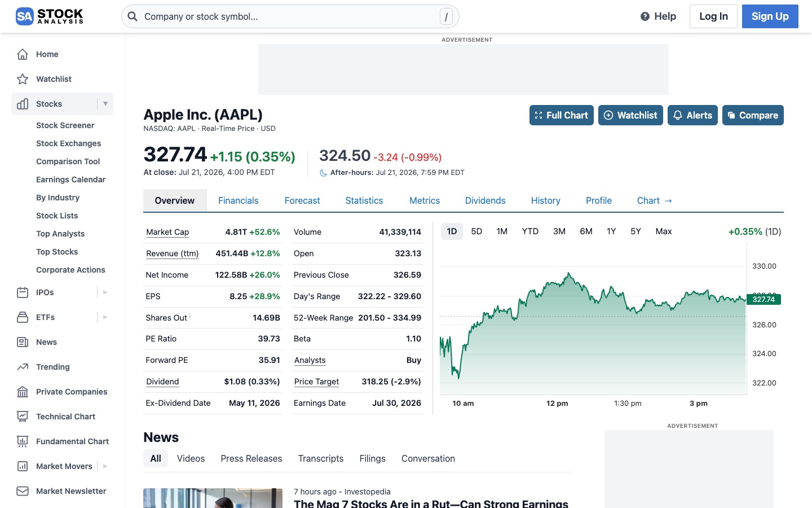Open the Price Target link
The height and width of the screenshot is (508, 812).
coord(316,382)
